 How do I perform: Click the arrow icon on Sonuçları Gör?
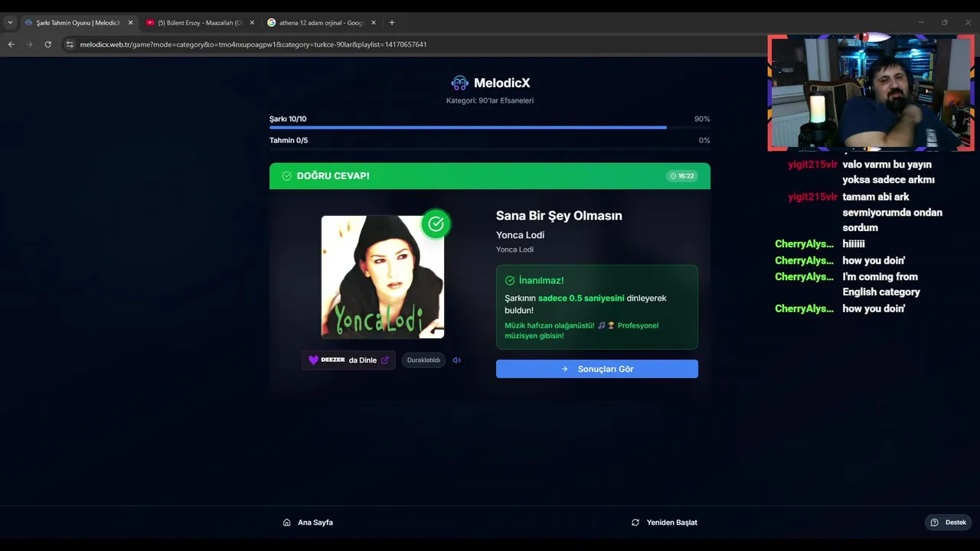[x=565, y=369]
